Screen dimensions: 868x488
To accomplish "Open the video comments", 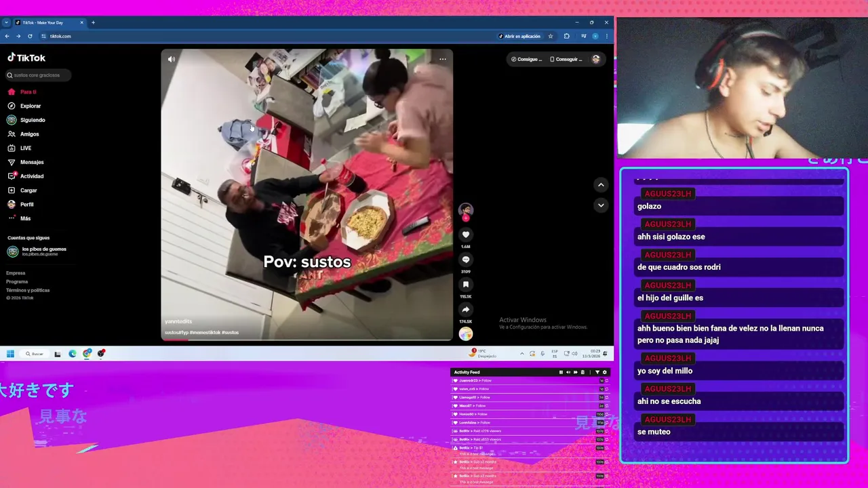I will click(x=466, y=260).
